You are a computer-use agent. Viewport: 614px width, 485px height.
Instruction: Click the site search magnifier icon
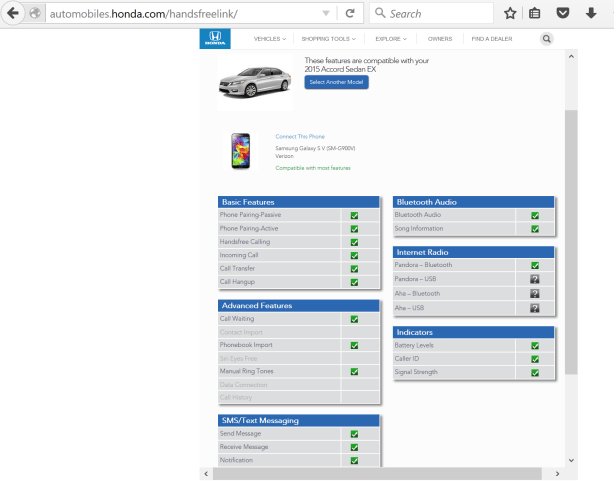coord(547,39)
